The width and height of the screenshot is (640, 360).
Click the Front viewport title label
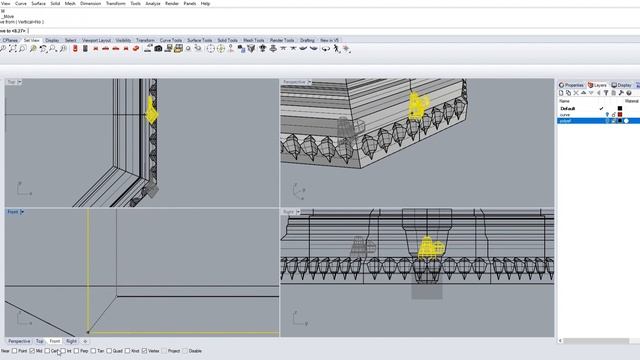pyautogui.click(x=13, y=212)
